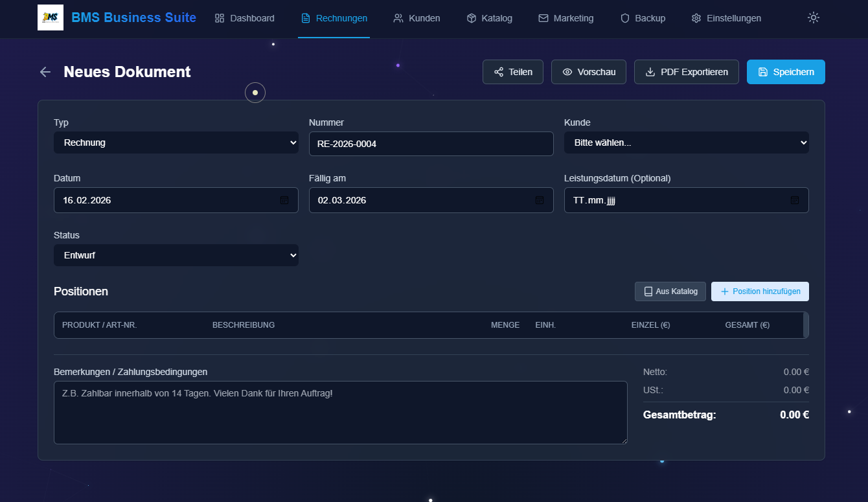Switch to the Kunden tab
Image resolution: width=868 pixels, height=502 pixels.
pyautogui.click(x=417, y=18)
